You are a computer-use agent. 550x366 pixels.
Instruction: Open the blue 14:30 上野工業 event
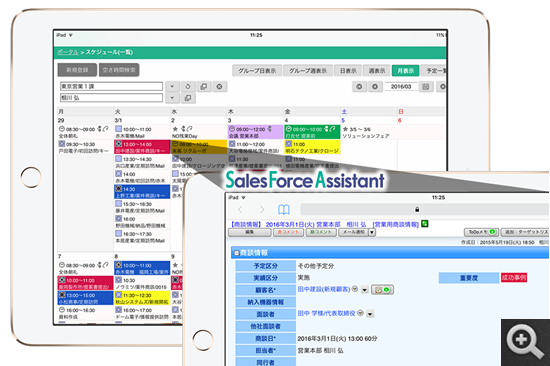point(142,192)
